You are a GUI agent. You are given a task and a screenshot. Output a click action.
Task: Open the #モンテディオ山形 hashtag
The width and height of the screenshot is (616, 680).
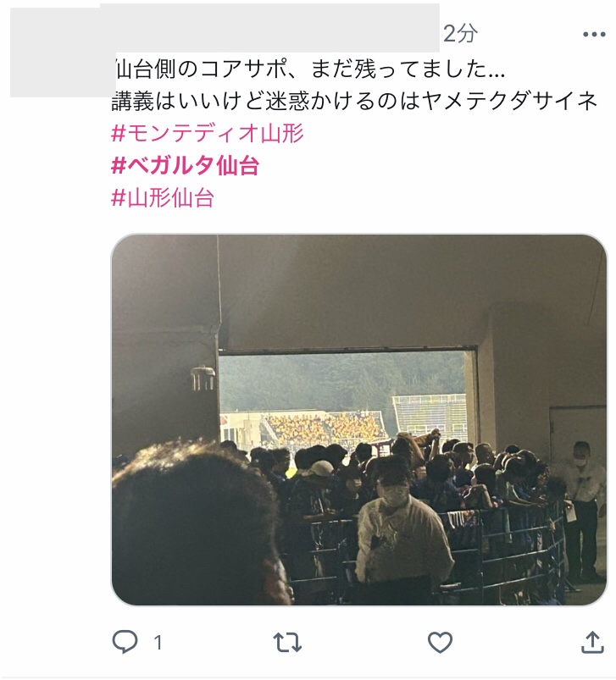click(x=208, y=133)
